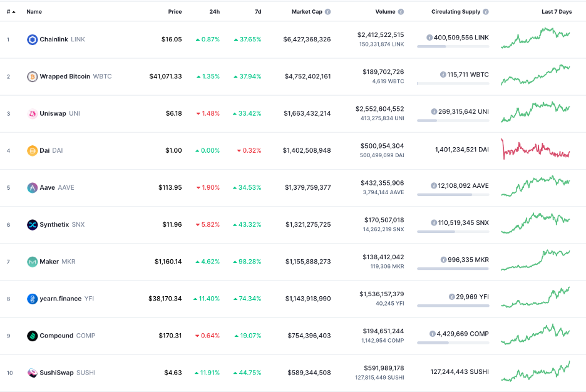Click the Aave logo icon
Image resolution: width=586 pixels, height=392 pixels.
(33, 187)
